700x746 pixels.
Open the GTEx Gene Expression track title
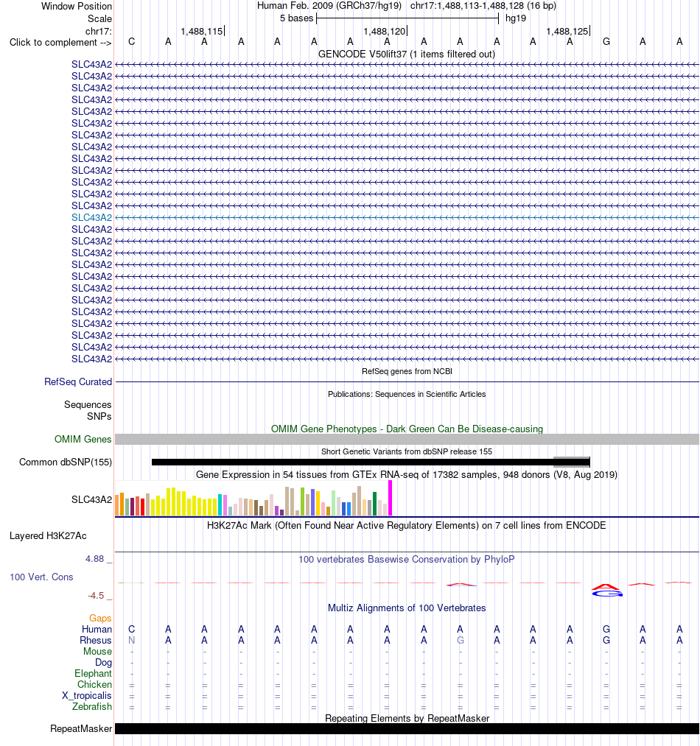tap(407, 474)
